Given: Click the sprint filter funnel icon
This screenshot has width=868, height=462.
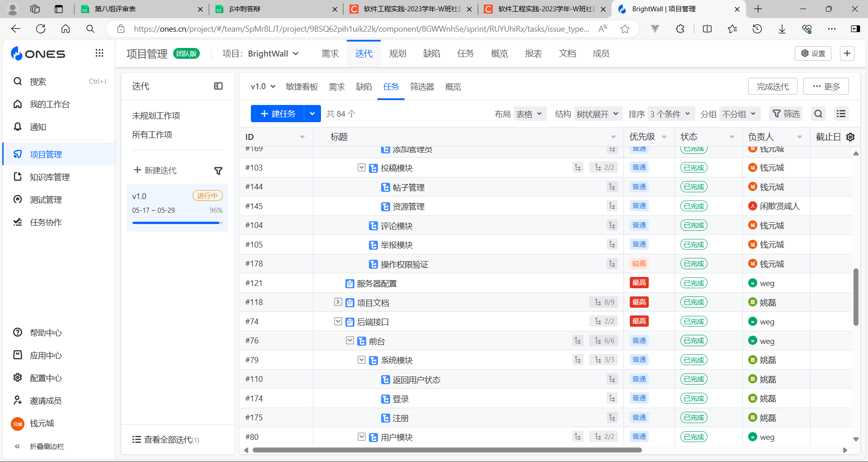Looking at the screenshot, I should click(x=218, y=171).
